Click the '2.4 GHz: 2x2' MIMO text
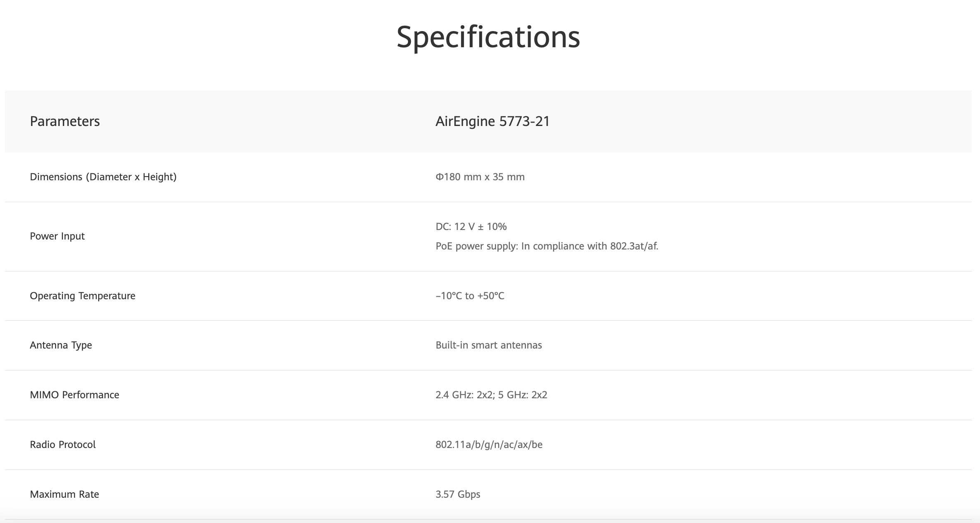Image resolution: width=980 pixels, height=523 pixels. [x=463, y=395]
